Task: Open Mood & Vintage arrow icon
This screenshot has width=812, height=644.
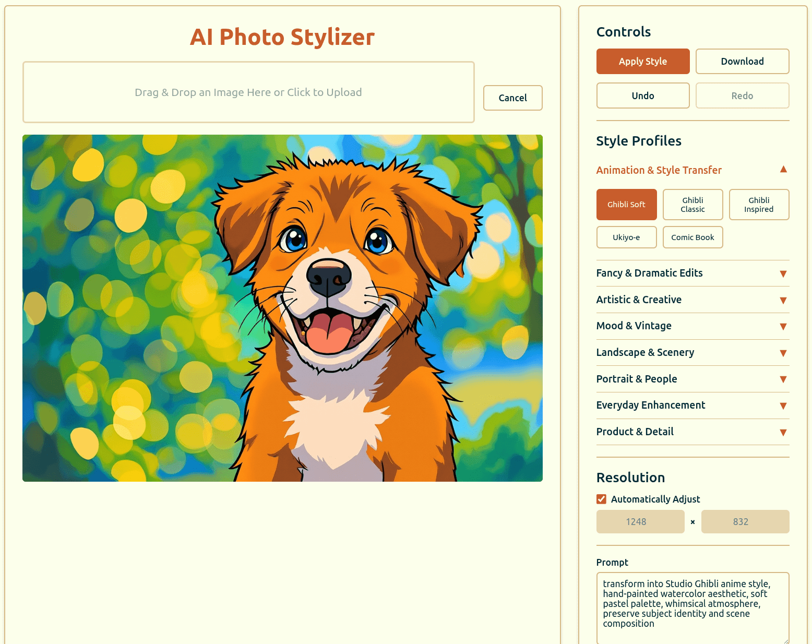Action: click(x=783, y=327)
